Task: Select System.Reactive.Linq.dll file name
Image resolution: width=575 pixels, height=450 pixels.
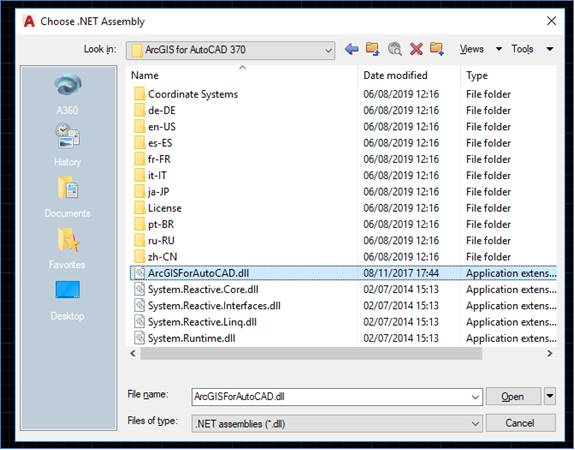Action: coord(202,322)
